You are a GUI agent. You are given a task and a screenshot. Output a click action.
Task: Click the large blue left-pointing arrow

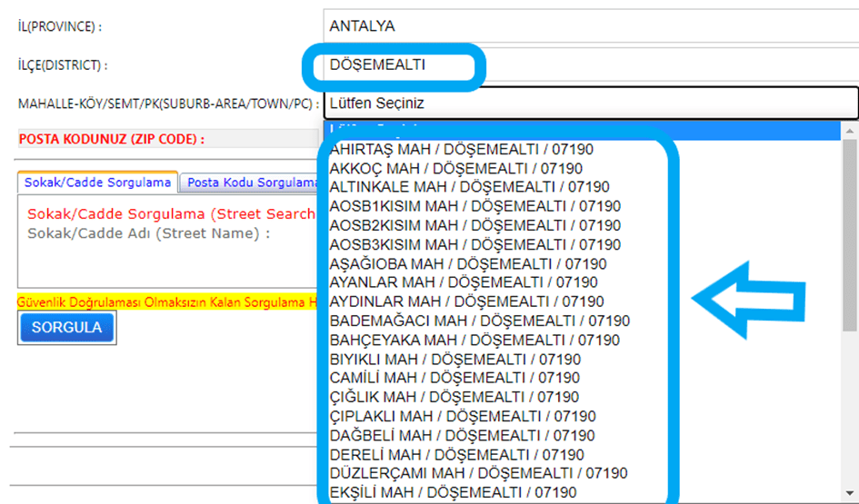pyautogui.click(x=748, y=298)
